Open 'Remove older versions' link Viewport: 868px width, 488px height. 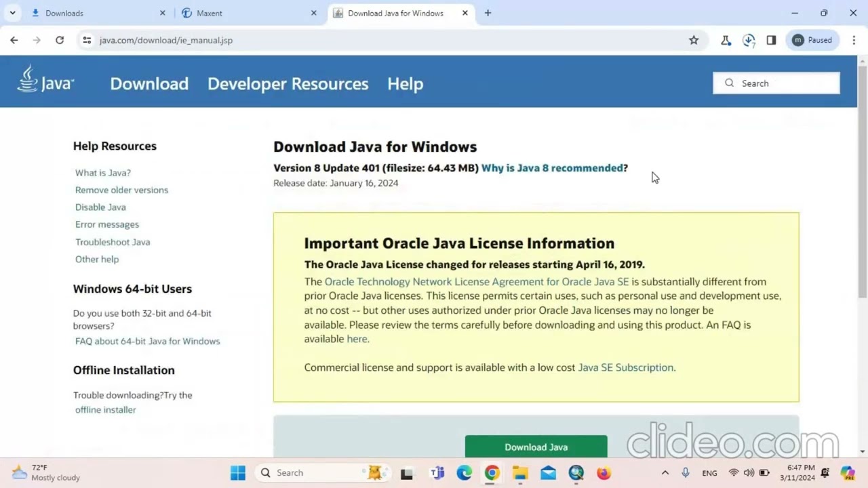tap(121, 190)
